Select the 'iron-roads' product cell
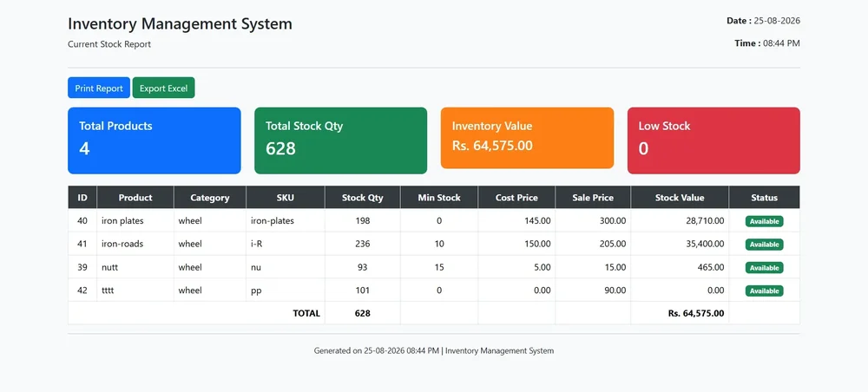This screenshot has width=868, height=392. 135,244
